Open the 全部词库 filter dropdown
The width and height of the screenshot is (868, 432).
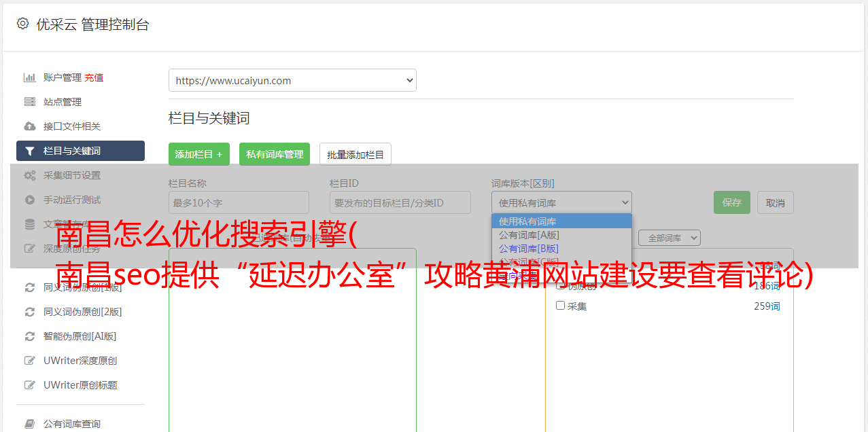coord(670,238)
